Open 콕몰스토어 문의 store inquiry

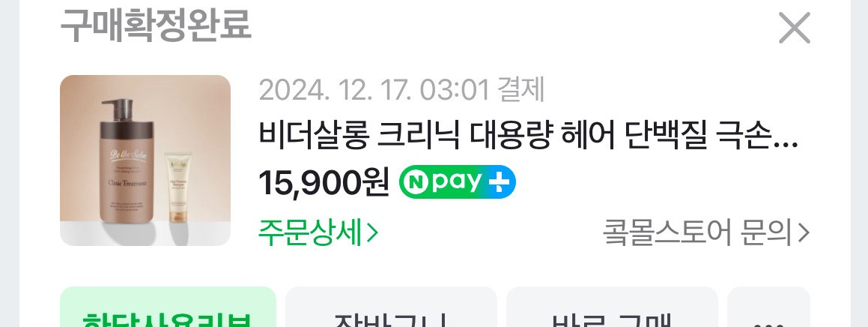point(706,233)
